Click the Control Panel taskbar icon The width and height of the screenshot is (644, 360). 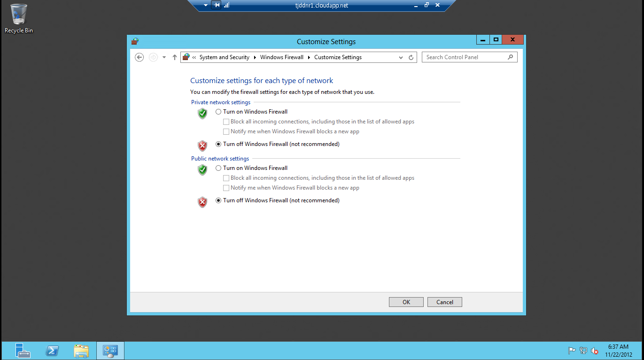click(110, 351)
